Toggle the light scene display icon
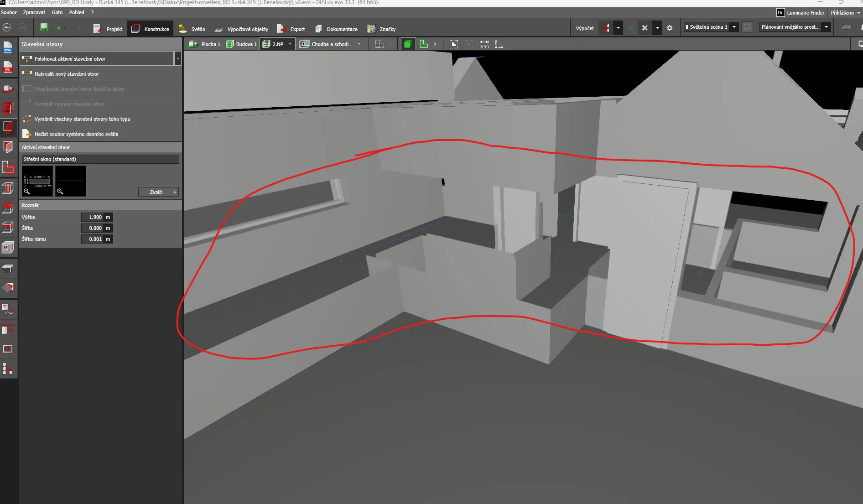This screenshot has height=504, width=863. click(x=747, y=27)
